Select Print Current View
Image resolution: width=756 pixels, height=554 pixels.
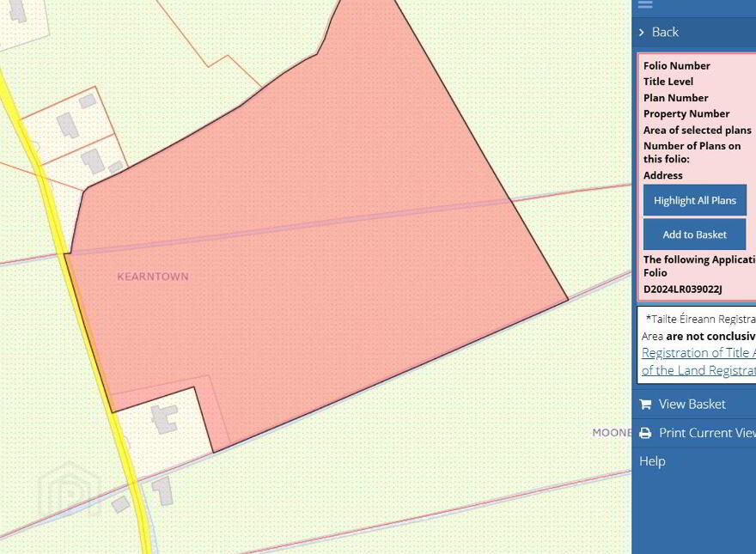pyautogui.click(x=707, y=433)
